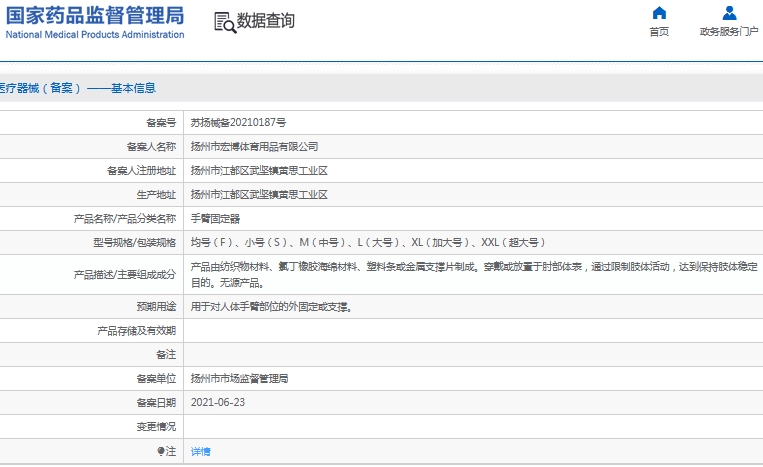Select the company name 扬州市宏博体育用品有限公司
763x467 pixels.
(x=254, y=146)
